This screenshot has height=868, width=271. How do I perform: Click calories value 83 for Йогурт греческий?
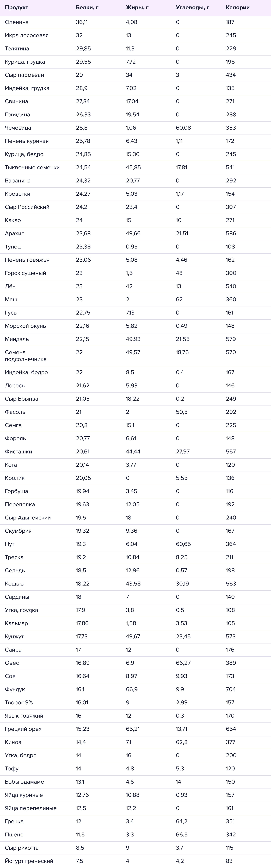point(229,861)
